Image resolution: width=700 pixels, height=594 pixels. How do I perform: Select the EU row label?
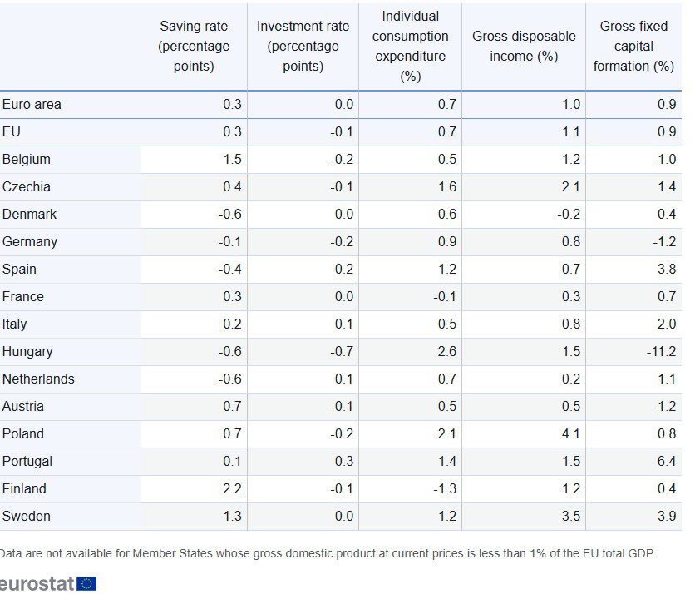tap(12, 132)
